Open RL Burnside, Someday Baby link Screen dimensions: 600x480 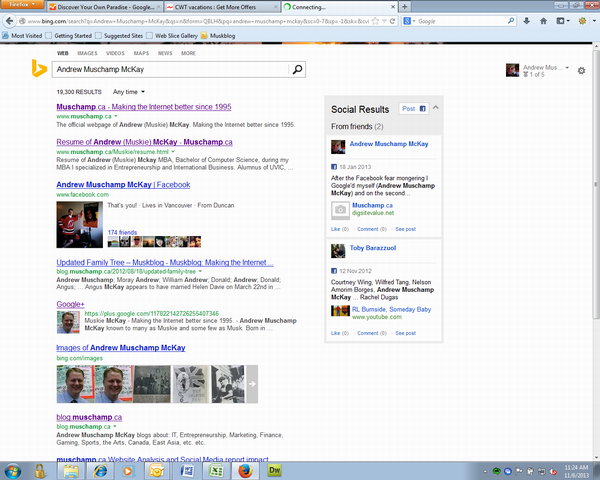391,309
